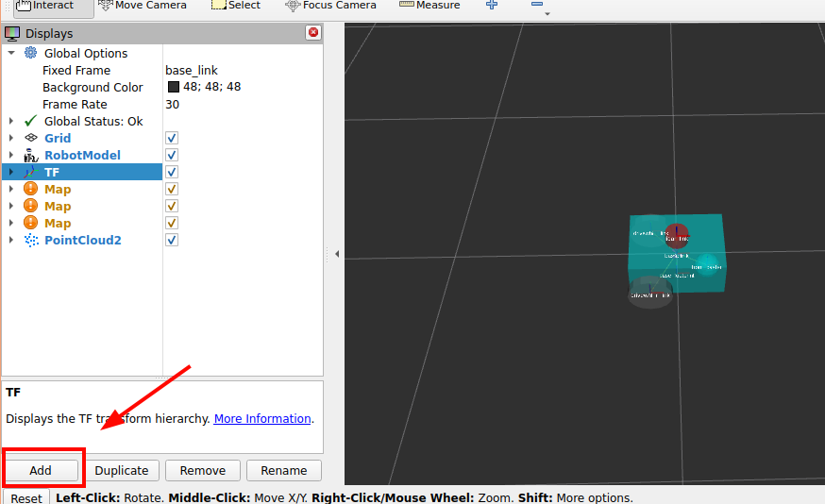The height and width of the screenshot is (504, 825).
Task: Click the Add display button
Action: (41, 470)
